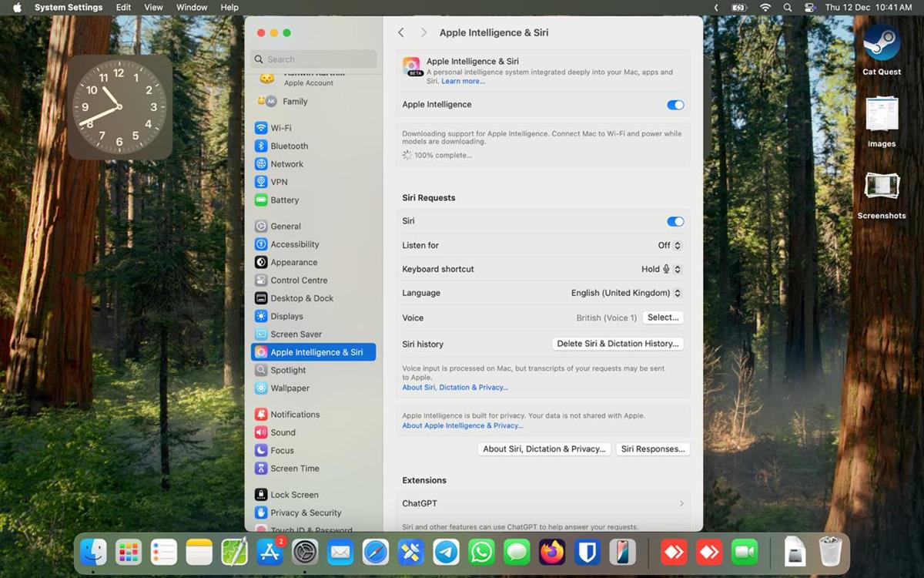Viewport: 924px width, 578px height.
Task: Open Screen Time settings
Action: pos(294,468)
